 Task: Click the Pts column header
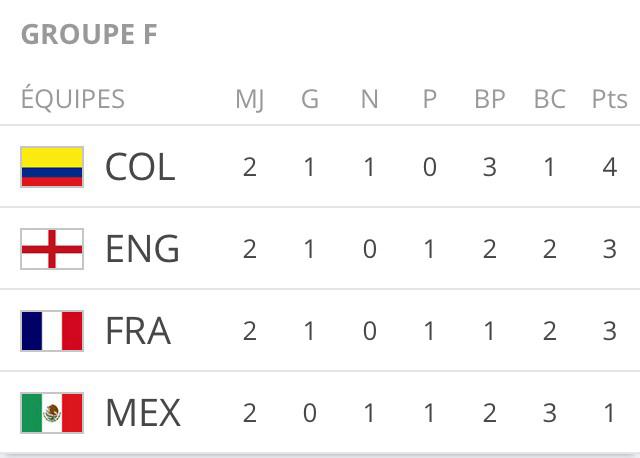click(x=609, y=99)
